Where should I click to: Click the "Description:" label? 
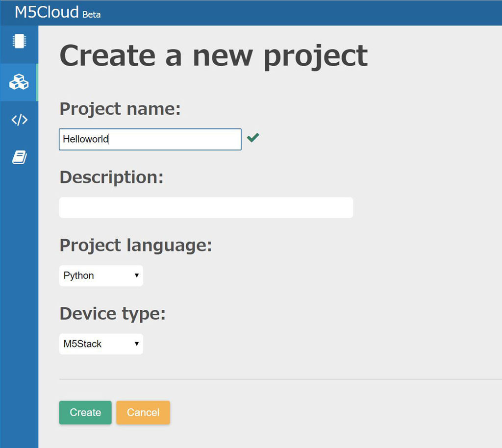[x=111, y=177]
